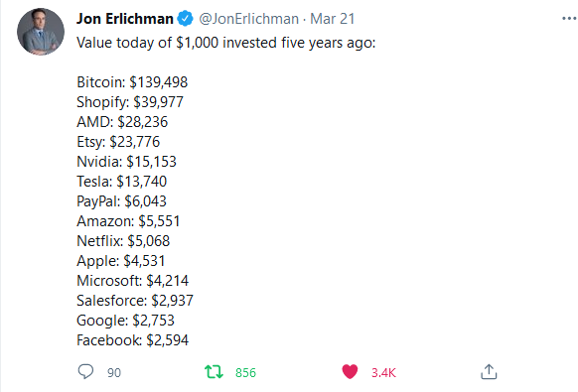Unlike the tweet via the red heart
The image size is (578, 392).
[x=350, y=371]
